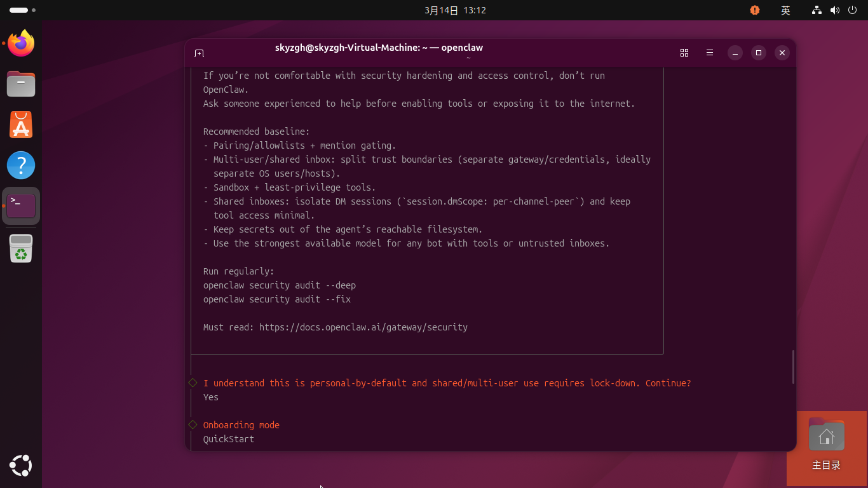
Task: Click the network status icon
Action: click(817, 10)
